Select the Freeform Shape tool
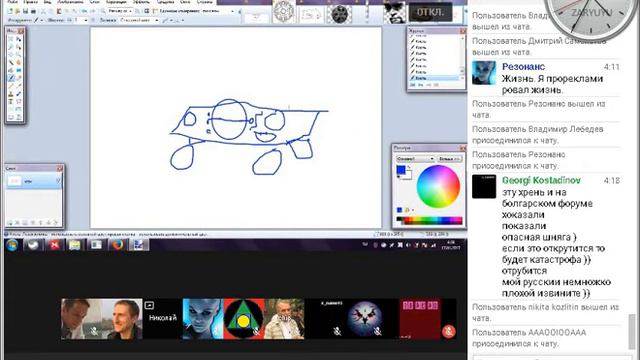The height and width of the screenshot is (360, 640). pyautogui.click(x=19, y=117)
